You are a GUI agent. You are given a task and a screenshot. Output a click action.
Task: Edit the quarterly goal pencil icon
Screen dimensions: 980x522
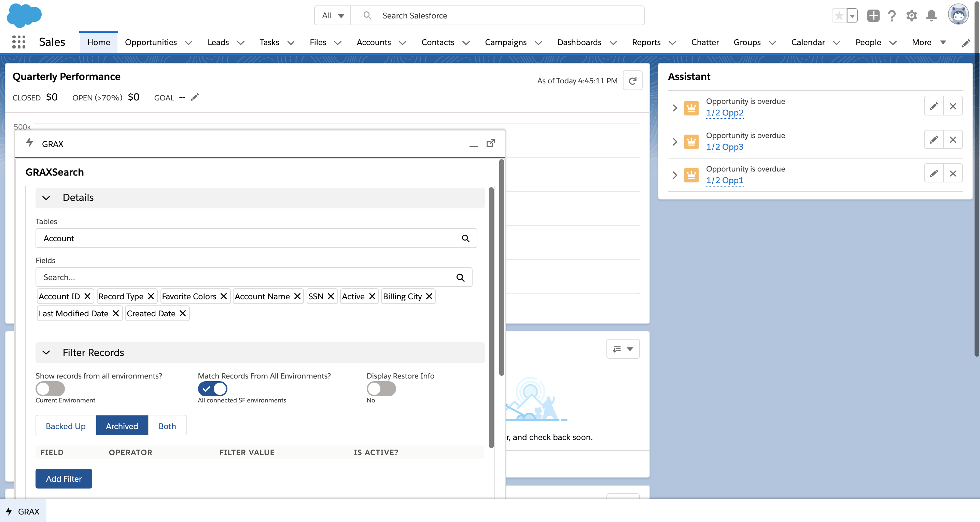coord(195,97)
